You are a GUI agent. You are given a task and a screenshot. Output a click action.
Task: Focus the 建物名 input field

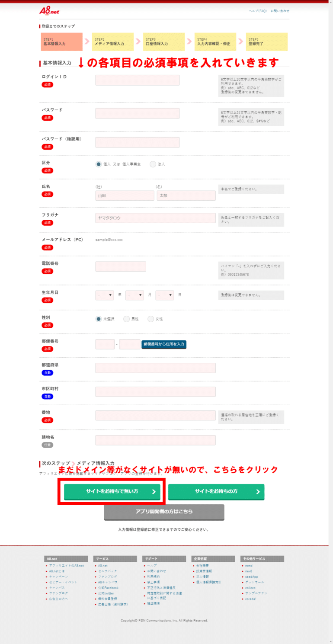(x=155, y=440)
